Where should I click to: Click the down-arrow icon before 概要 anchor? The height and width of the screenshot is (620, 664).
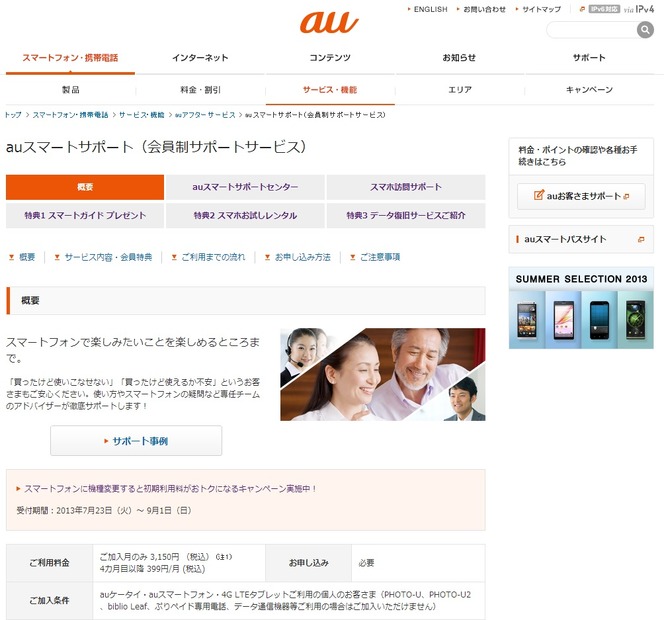[x=11, y=257]
